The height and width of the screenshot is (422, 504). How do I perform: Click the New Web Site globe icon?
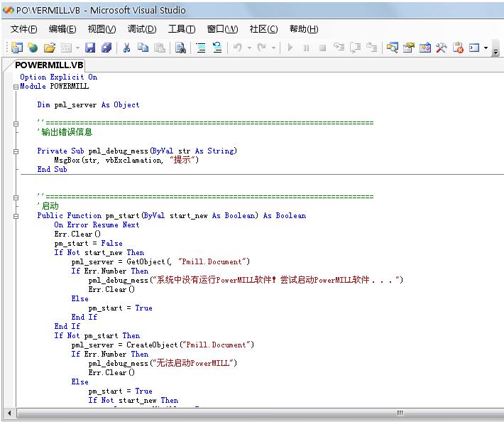(33, 48)
